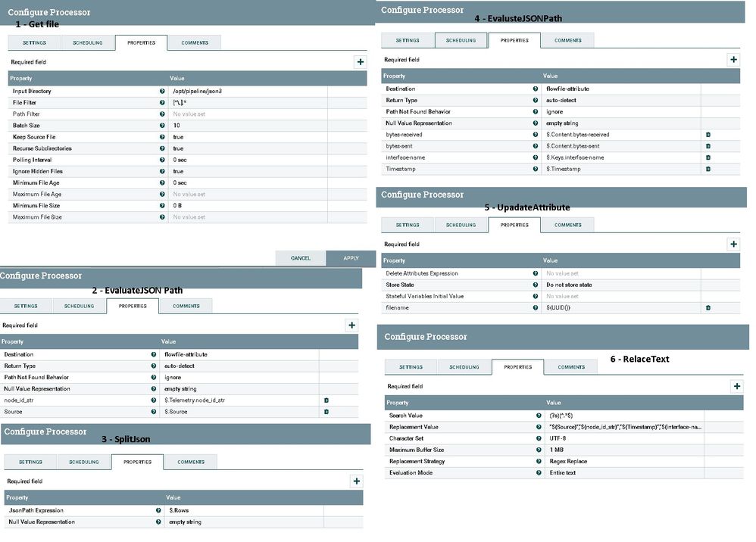The width and height of the screenshot is (756, 542).
Task: Open Comments tab in Get file panel
Action: pyautogui.click(x=195, y=43)
